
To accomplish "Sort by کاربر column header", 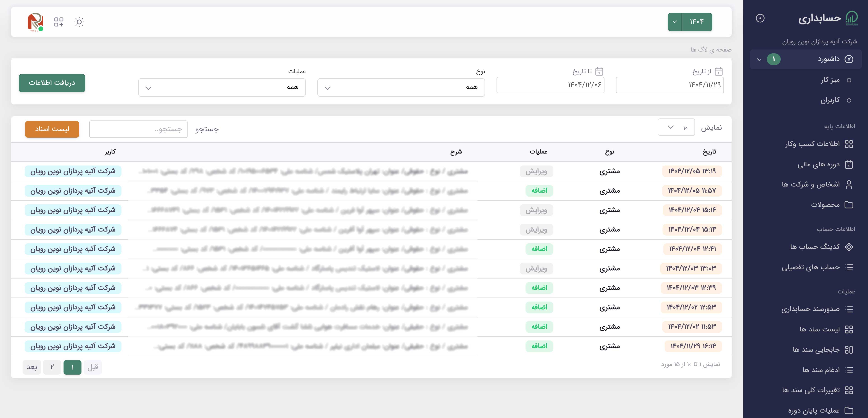I will pyautogui.click(x=110, y=152).
